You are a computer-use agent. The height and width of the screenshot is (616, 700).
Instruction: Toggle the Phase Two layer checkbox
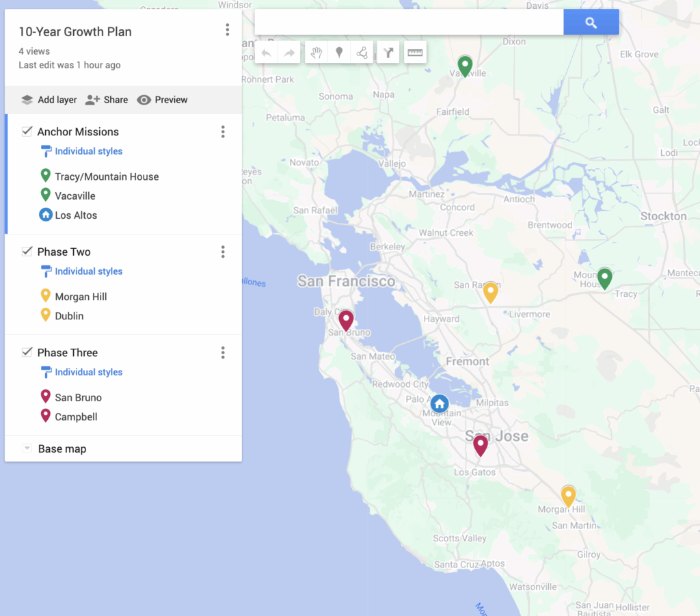[27, 252]
